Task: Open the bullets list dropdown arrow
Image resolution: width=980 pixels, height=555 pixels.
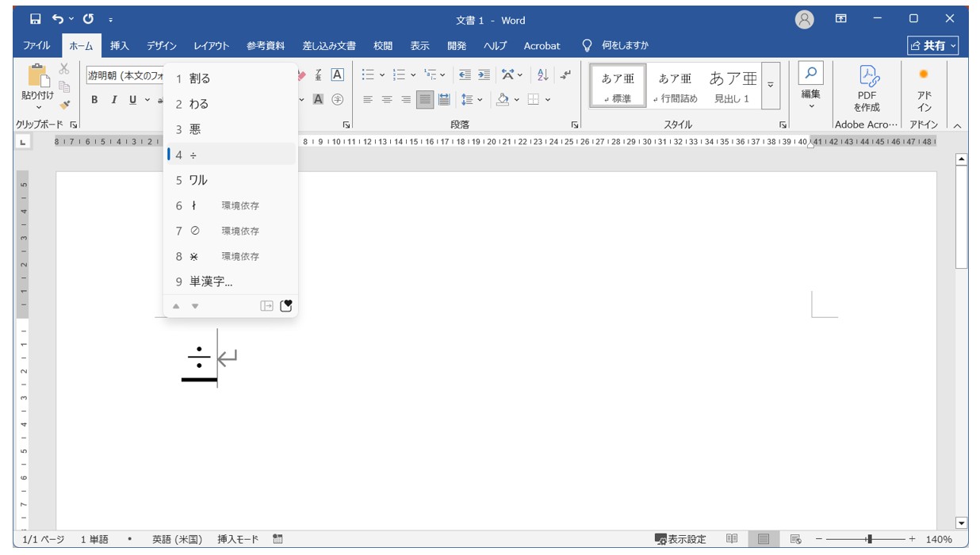Action: [x=381, y=75]
